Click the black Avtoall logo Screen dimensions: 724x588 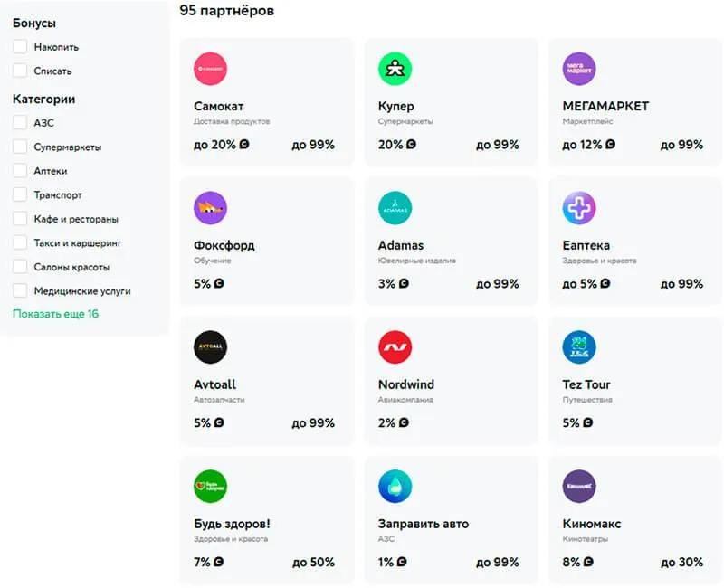click(210, 347)
